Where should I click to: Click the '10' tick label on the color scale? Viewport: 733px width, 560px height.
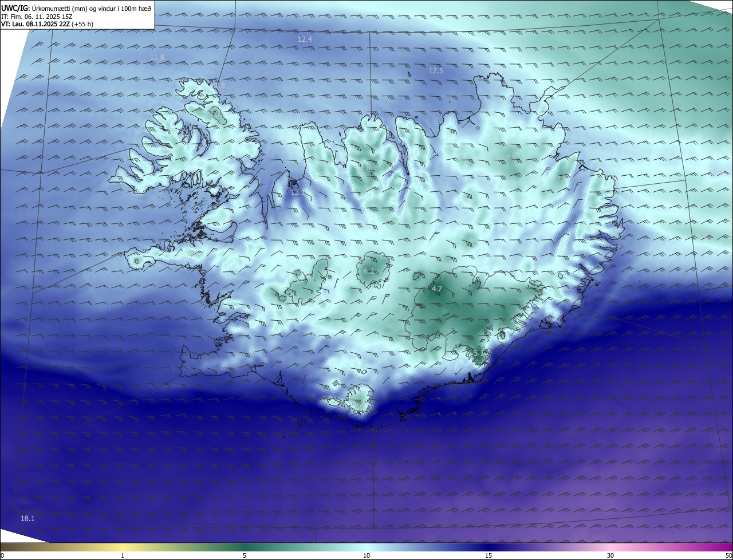[x=366, y=555]
